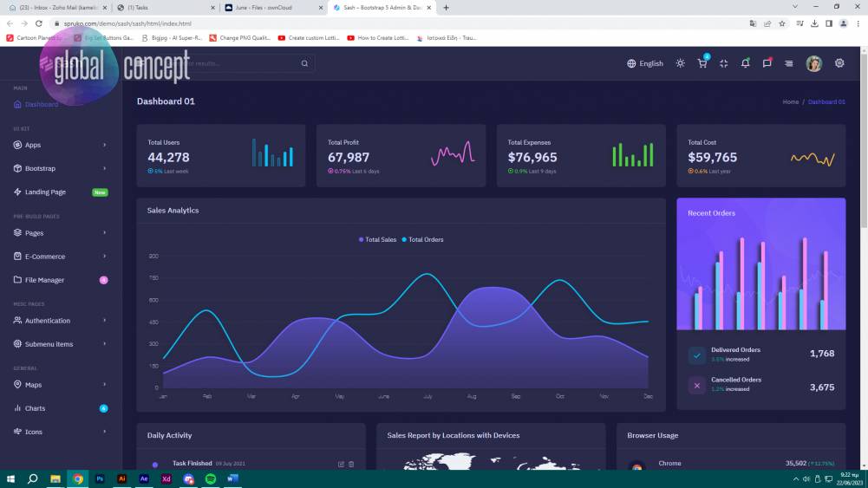868x488 pixels.
Task: Open the settings gear icon in header
Action: [839, 63]
